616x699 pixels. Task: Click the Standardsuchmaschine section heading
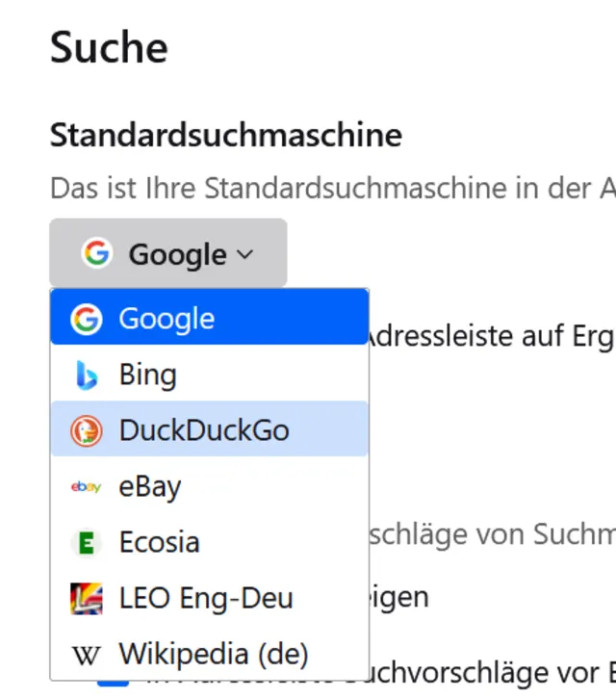[x=225, y=134]
